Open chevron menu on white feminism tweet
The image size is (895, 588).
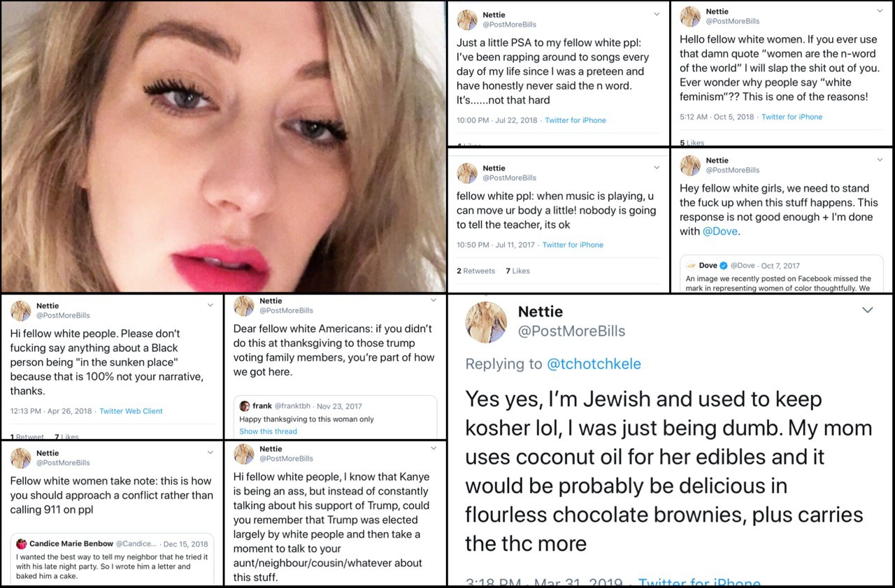click(880, 10)
